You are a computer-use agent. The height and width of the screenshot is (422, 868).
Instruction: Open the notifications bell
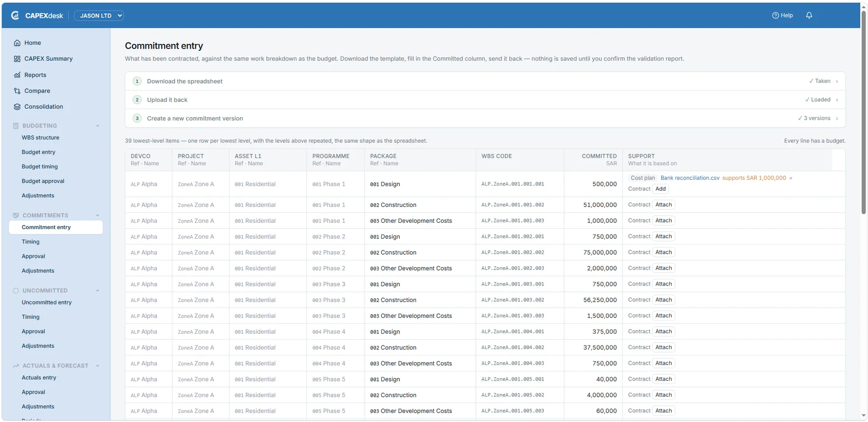(809, 15)
